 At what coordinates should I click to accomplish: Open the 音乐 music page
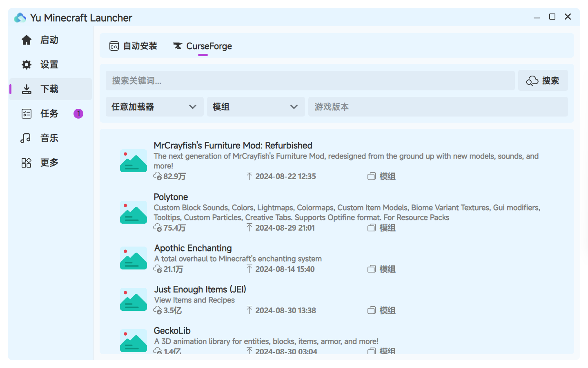coord(51,138)
